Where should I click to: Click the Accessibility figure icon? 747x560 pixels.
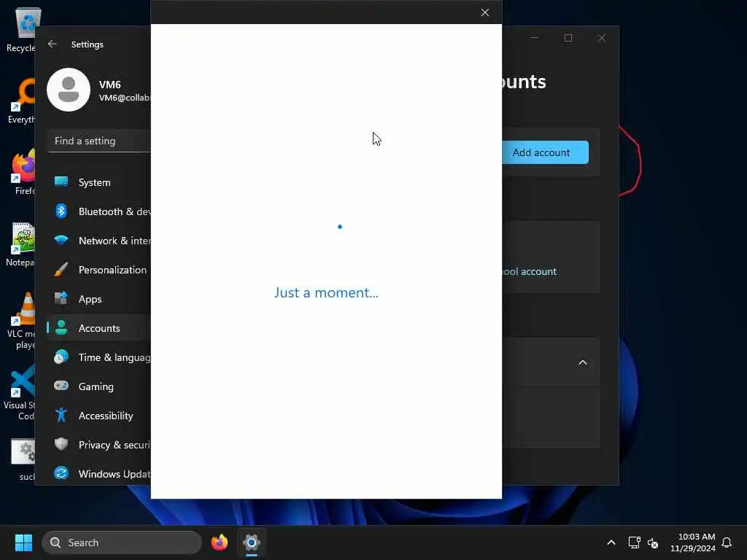click(61, 415)
